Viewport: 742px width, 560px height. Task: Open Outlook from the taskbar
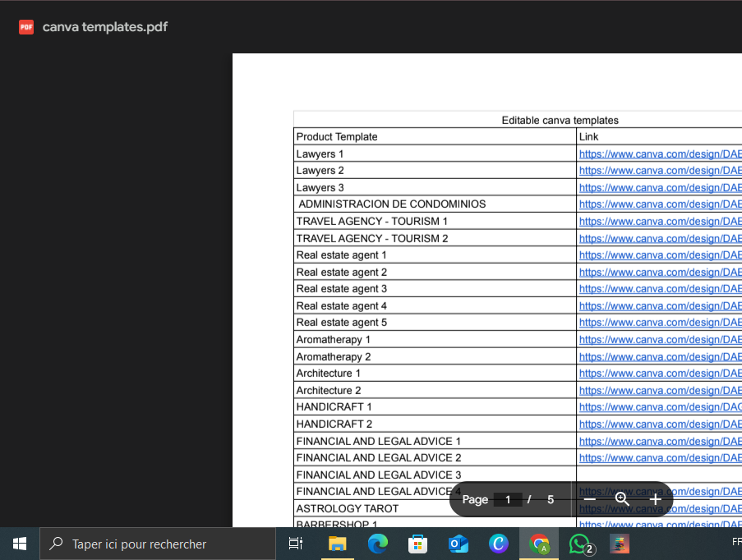click(458, 544)
